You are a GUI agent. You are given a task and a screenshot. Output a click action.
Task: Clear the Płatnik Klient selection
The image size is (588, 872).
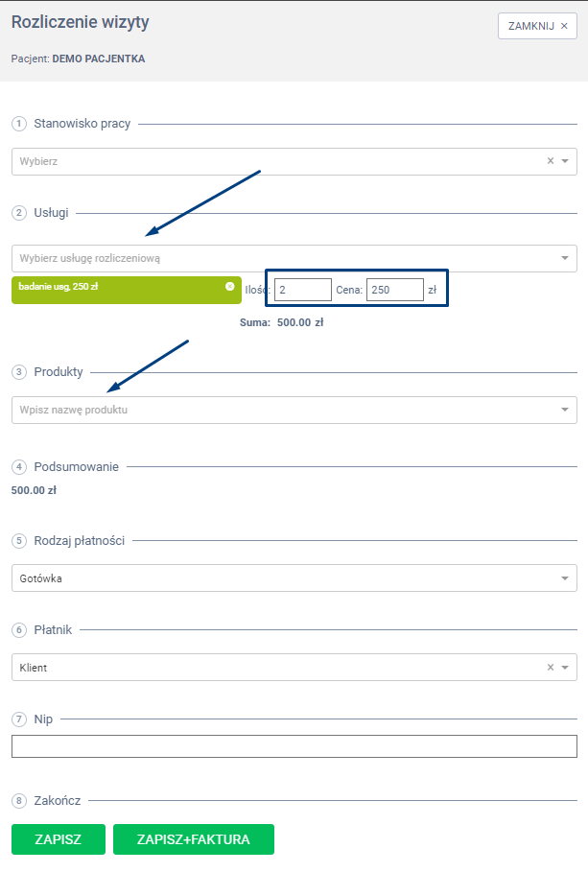coord(551,668)
